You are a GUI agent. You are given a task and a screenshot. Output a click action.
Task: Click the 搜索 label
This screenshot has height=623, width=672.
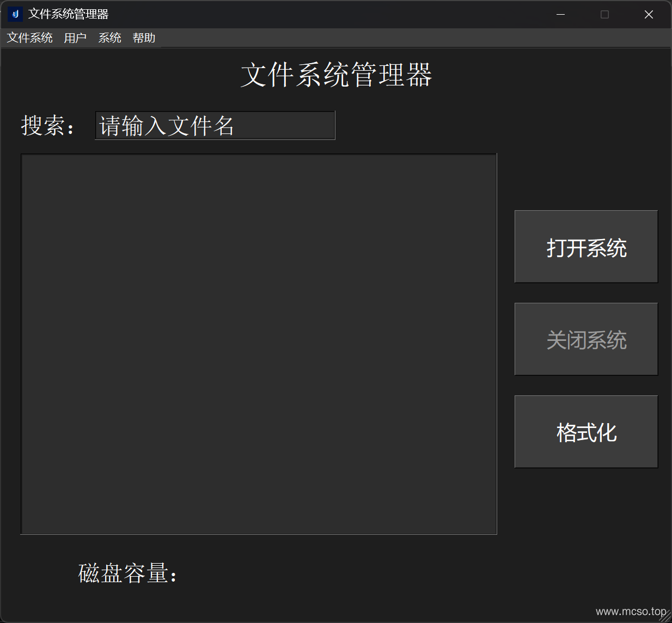tap(48, 126)
